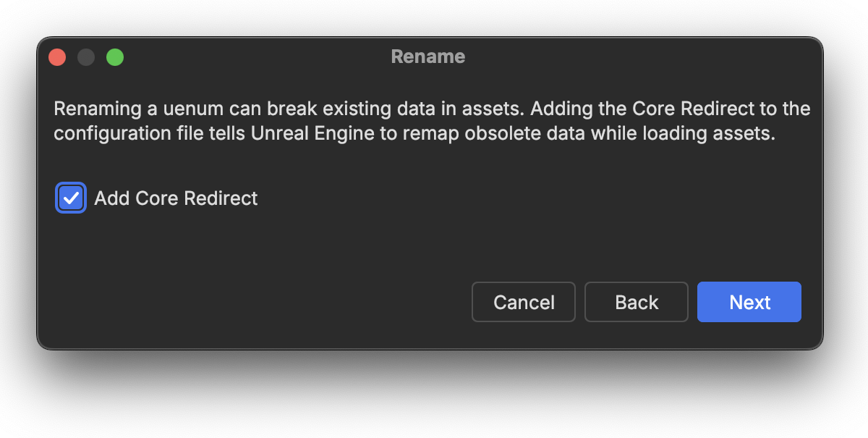Uncheck the Add Core Redirect checkbox
This screenshot has height=438, width=868.
pos(71,198)
